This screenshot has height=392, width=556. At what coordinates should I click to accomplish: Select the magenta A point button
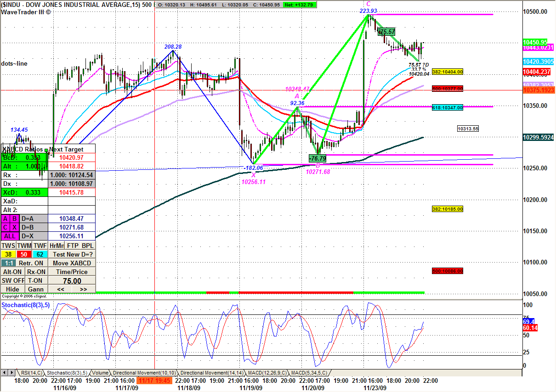(6, 218)
